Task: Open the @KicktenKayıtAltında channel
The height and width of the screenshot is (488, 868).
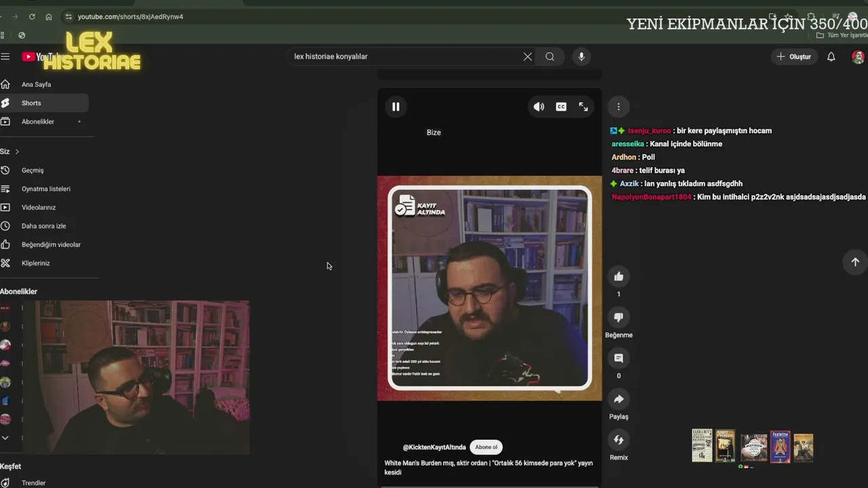Action: tap(434, 447)
